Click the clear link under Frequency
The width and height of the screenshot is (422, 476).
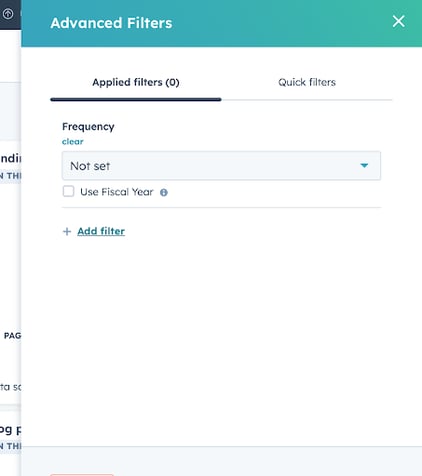[73, 142]
